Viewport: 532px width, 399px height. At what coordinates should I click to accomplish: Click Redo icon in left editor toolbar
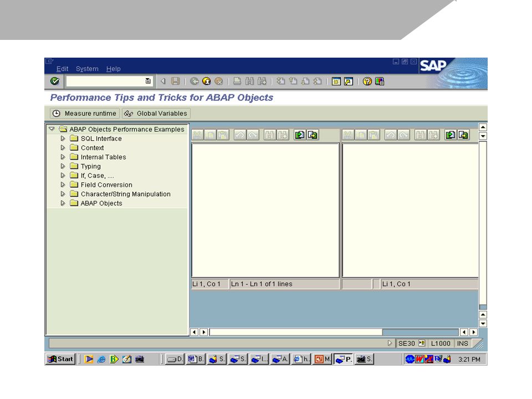click(x=253, y=135)
